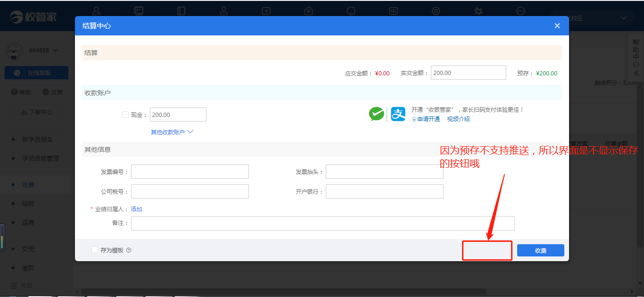
Task: Go to 新学员报名 in sidebar
Action: pyautogui.click(x=37, y=140)
